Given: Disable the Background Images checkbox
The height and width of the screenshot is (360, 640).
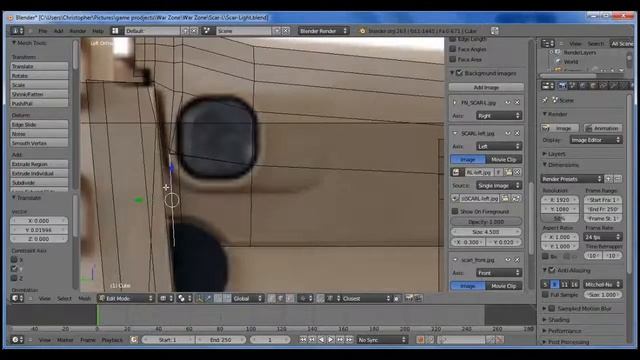Looking at the screenshot, I should pyautogui.click(x=460, y=73).
